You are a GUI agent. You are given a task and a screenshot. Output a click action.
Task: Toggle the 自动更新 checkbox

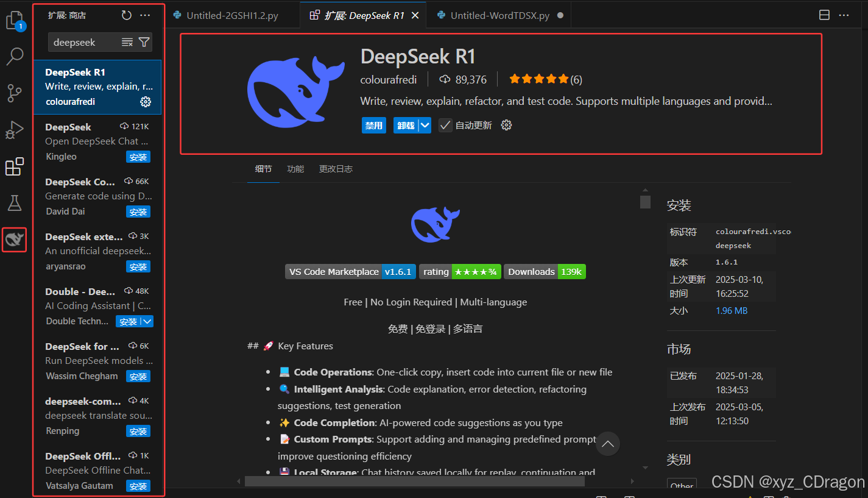point(445,125)
